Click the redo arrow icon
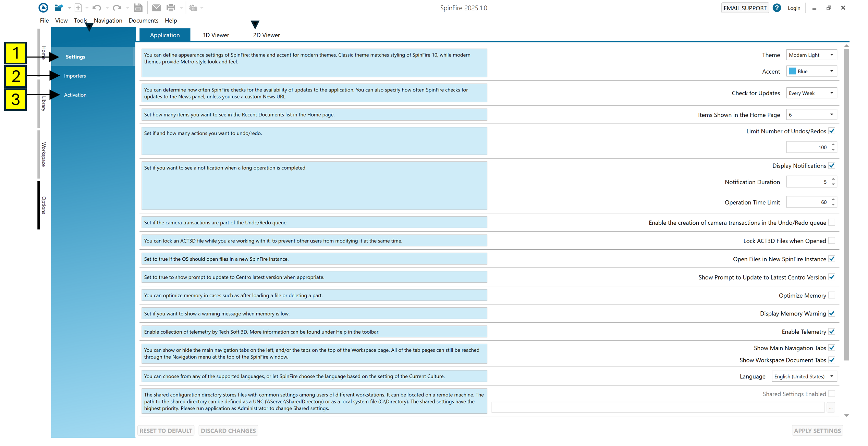 (x=117, y=8)
